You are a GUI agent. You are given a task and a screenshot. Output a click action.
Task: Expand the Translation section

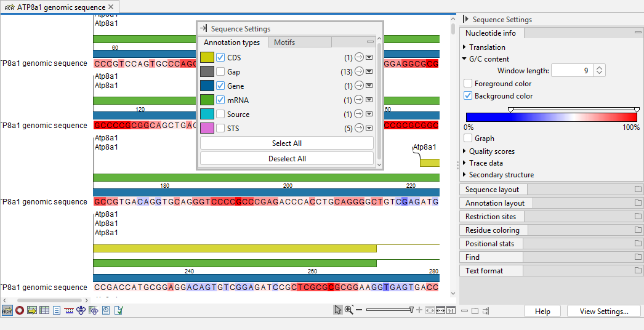[x=464, y=47]
